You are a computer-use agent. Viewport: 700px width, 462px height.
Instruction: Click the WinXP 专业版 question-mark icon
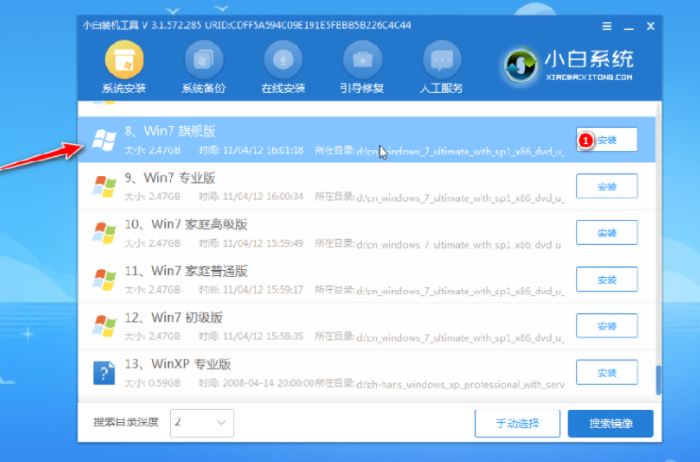tap(103, 373)
